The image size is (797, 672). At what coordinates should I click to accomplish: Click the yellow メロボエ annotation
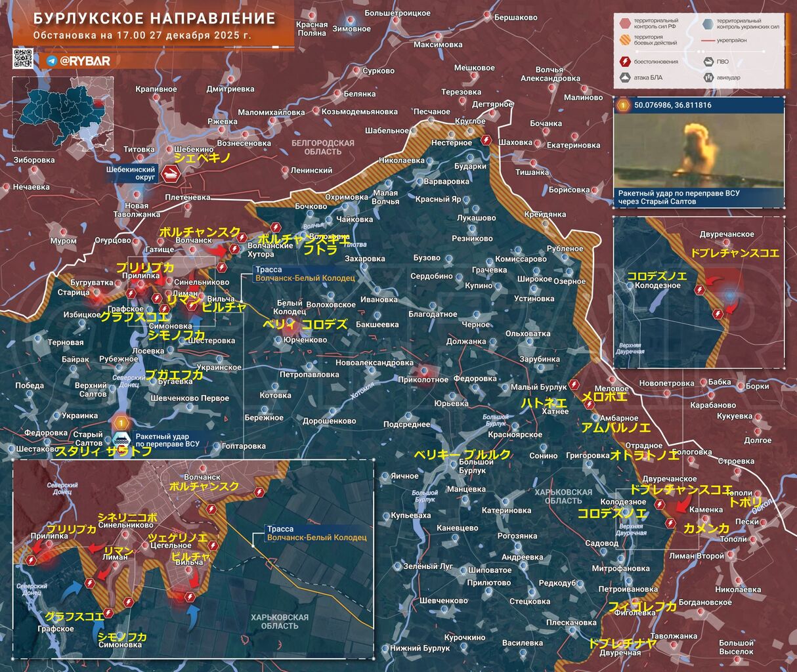[x=605, y=397]
